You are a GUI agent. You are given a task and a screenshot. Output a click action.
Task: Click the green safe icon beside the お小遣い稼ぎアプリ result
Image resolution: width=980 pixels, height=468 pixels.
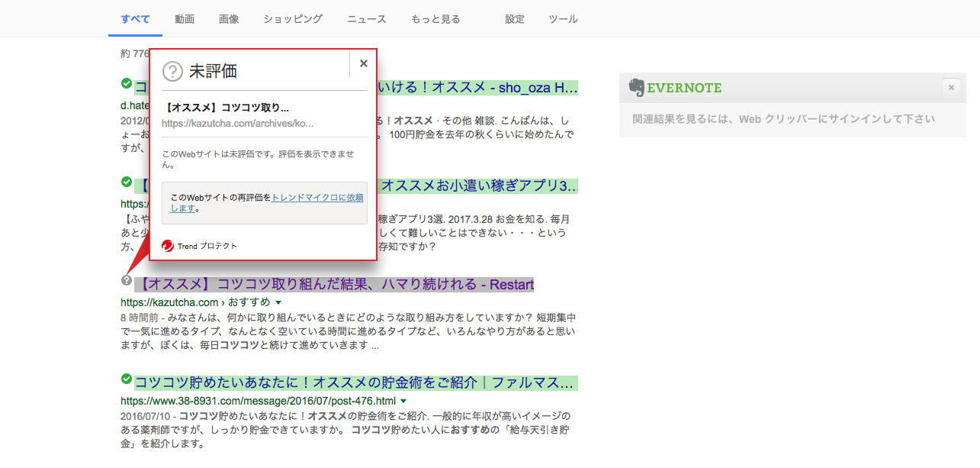coord(127,182)
